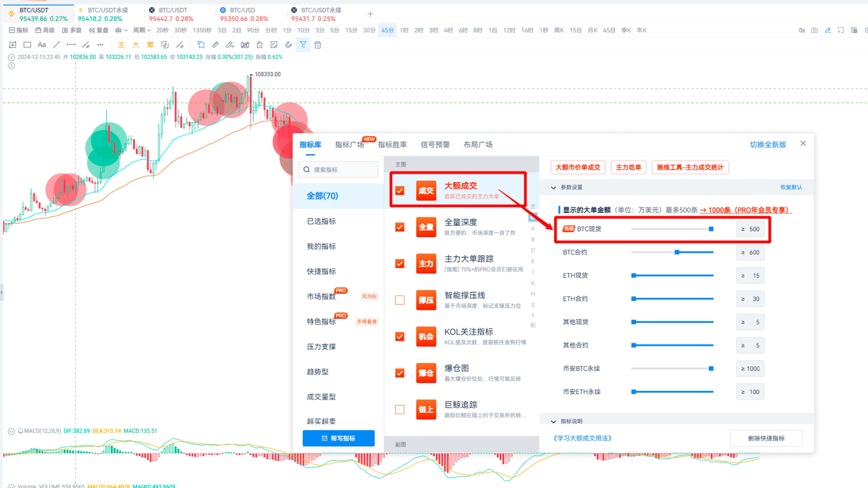Screen dimensions: 868x488
Task: Click the ETH现货 threshold value 15
Action: (750, 276)
